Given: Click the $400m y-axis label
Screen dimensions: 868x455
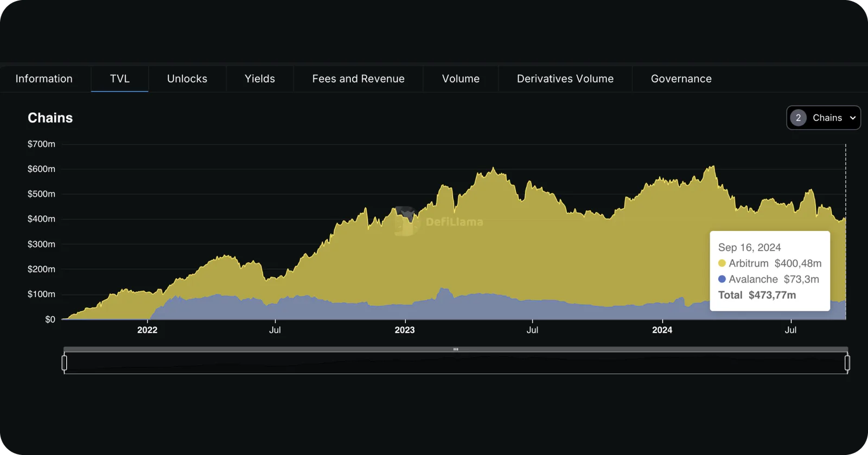Looking at the screenshot, I should pos(41,219).
